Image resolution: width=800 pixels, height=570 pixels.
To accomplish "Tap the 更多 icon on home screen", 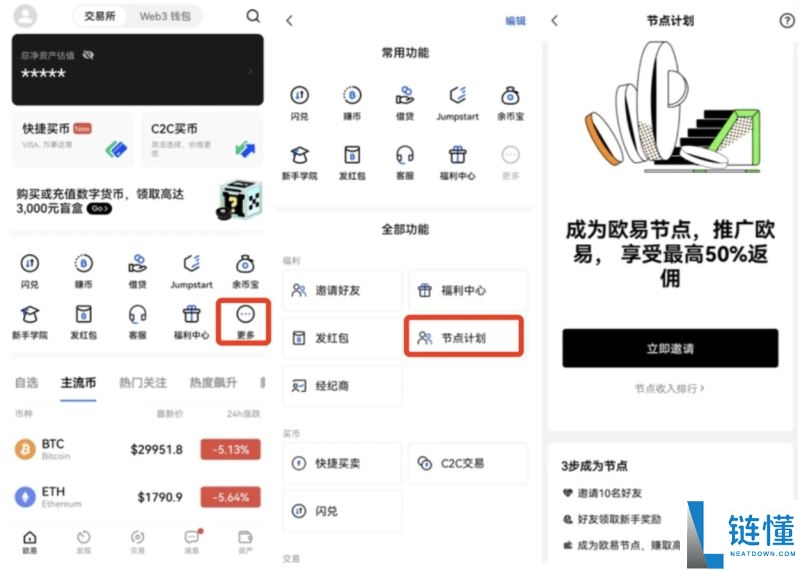I will coord(245,322).
